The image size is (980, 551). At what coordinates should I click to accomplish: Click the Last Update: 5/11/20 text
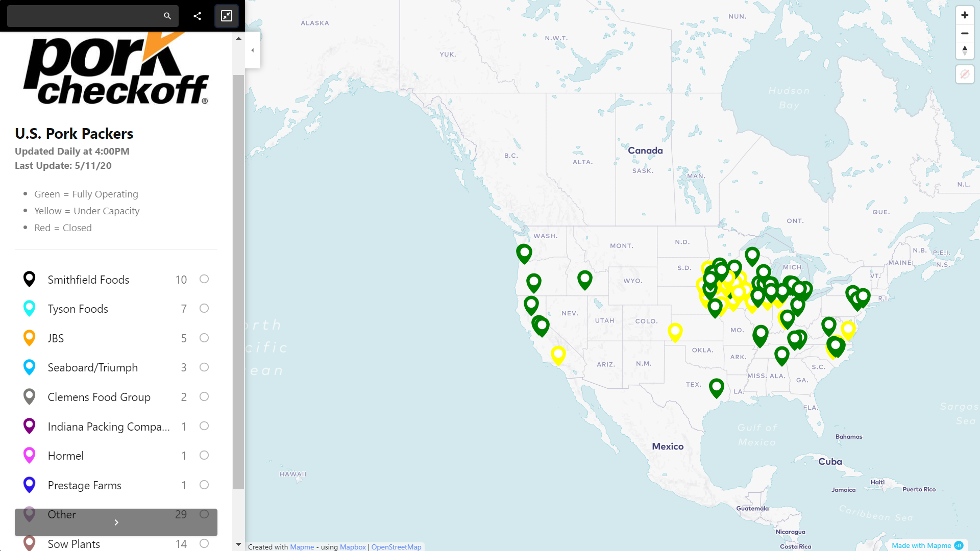click(x=63, y=166)
